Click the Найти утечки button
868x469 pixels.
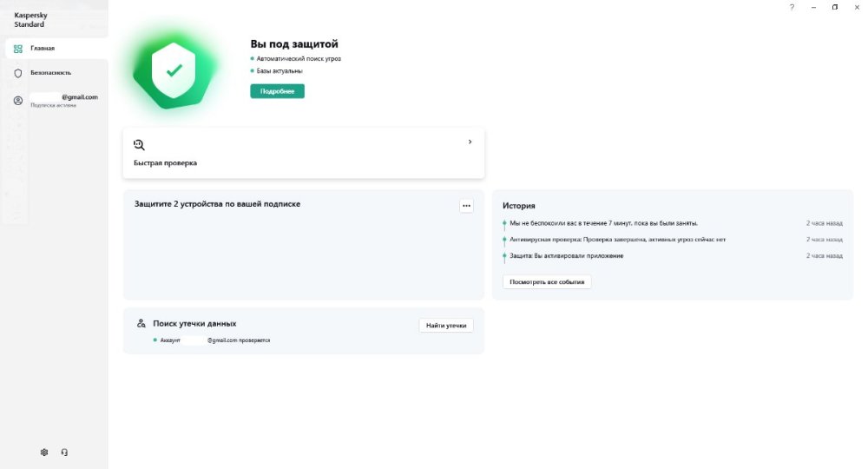tap(446, 325)
